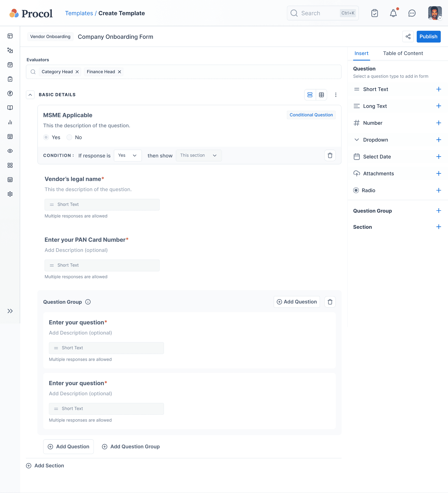Click Add Section link
The width and height of the screenshot is (448, 493).
pos(45,466)
